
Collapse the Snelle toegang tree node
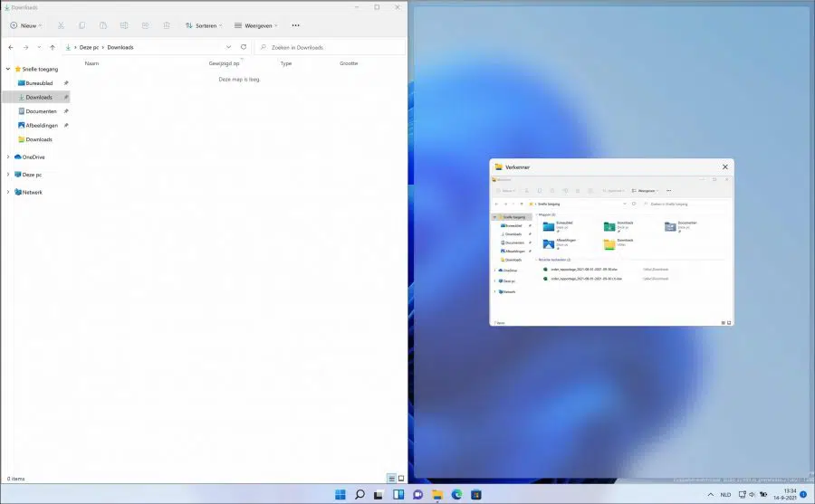[8, 69]
